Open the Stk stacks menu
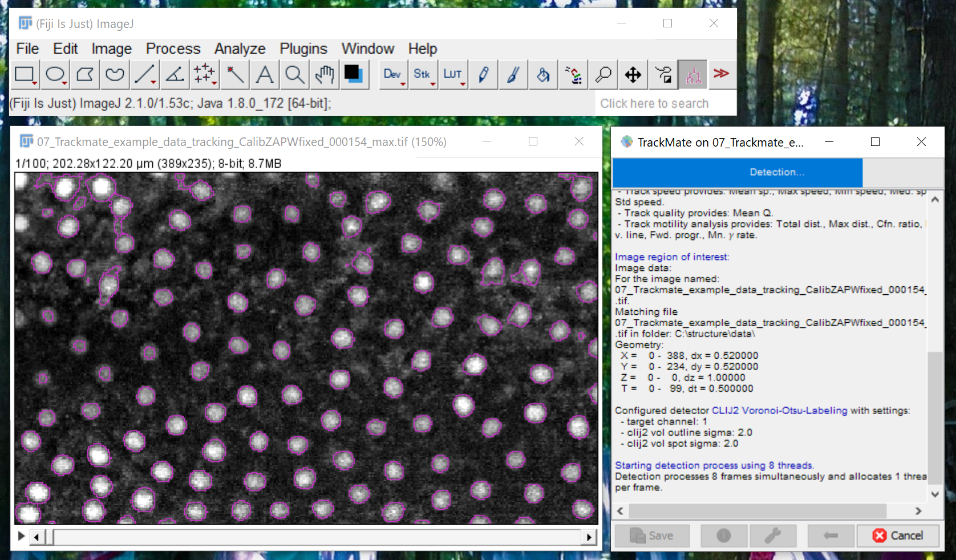Viewport: 956px width, 560px height. [423, 75]
